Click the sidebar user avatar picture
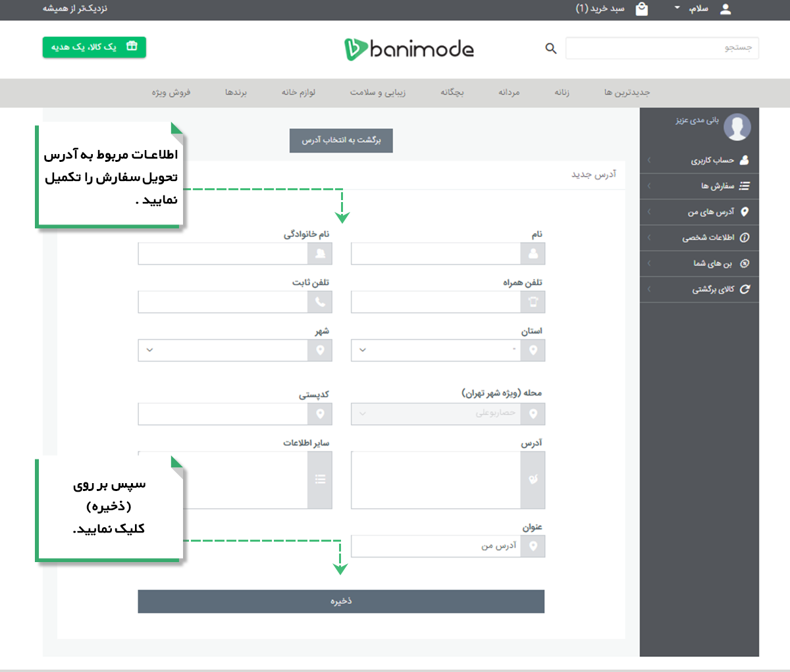Image resolution: width=790 pixels, height=672 pixels. point(737,126)
